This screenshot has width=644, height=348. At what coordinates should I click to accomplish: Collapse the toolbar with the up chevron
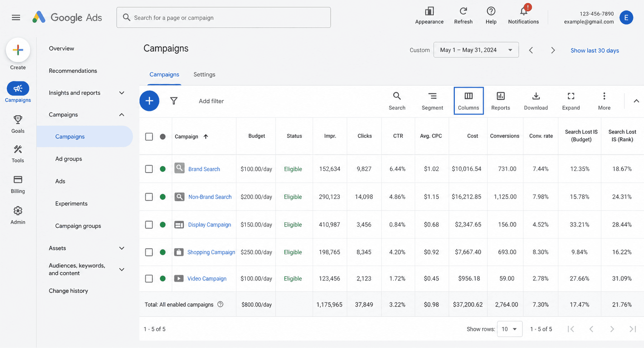(x=636, y=101)
